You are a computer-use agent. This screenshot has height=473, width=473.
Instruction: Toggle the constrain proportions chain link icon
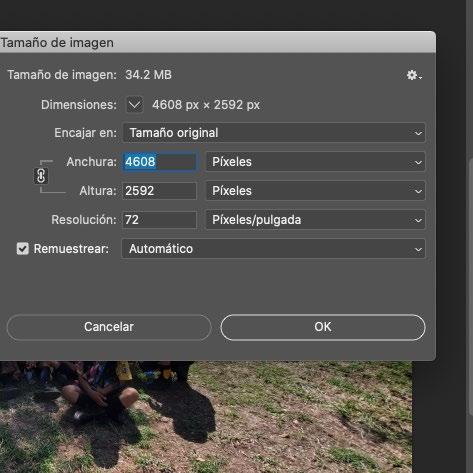coord(41,176)
